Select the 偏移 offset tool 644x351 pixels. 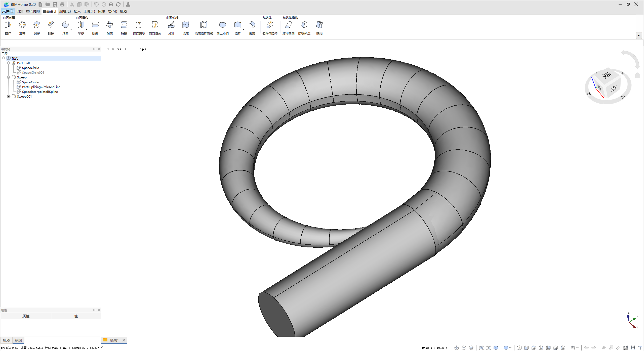pyautogui.click(x=37, y=28)
